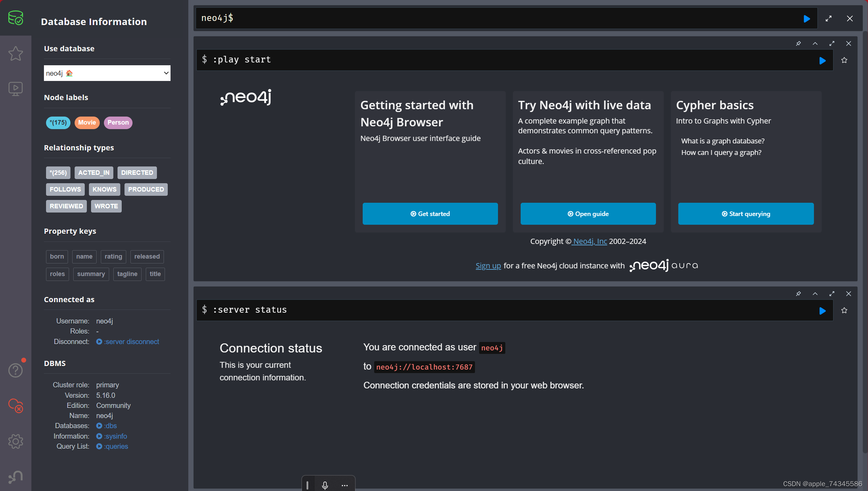Collapse the :server status frame
The height and width of the screenshot is (491, 868).
pos(815,293)
